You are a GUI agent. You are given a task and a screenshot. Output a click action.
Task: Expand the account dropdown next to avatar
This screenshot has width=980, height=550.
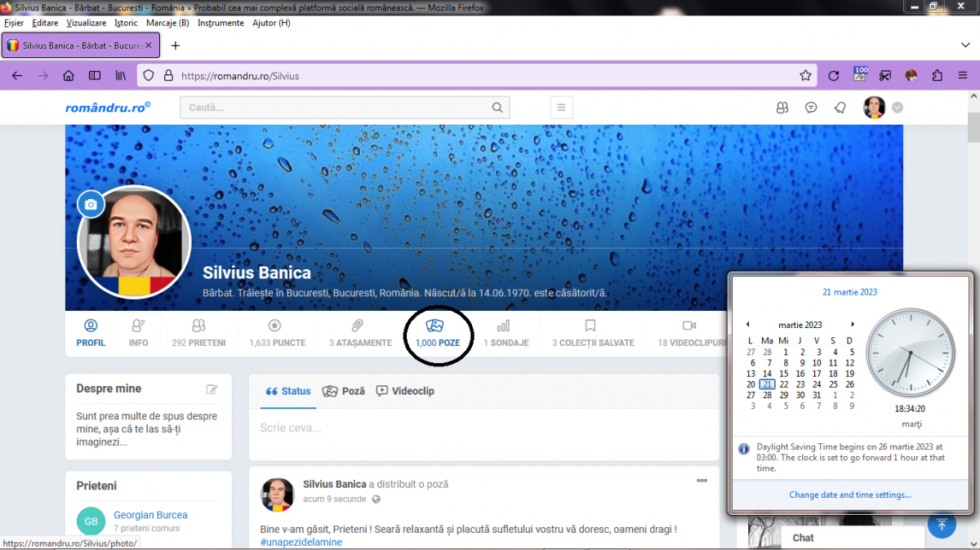(898, 108)
